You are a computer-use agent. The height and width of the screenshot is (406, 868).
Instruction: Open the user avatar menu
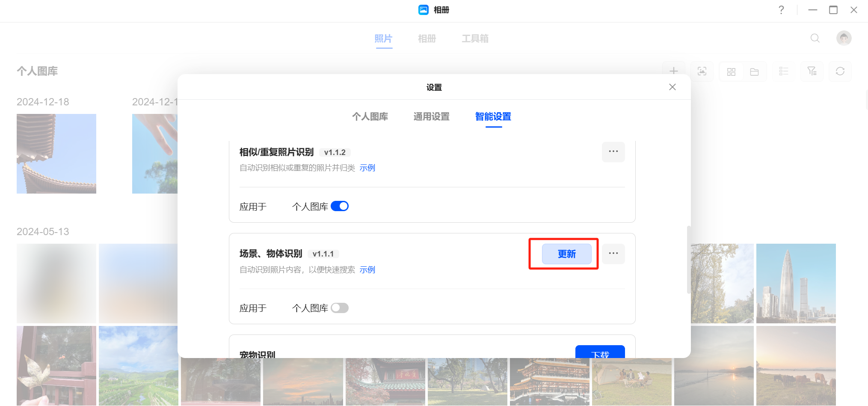pos(844,38)
